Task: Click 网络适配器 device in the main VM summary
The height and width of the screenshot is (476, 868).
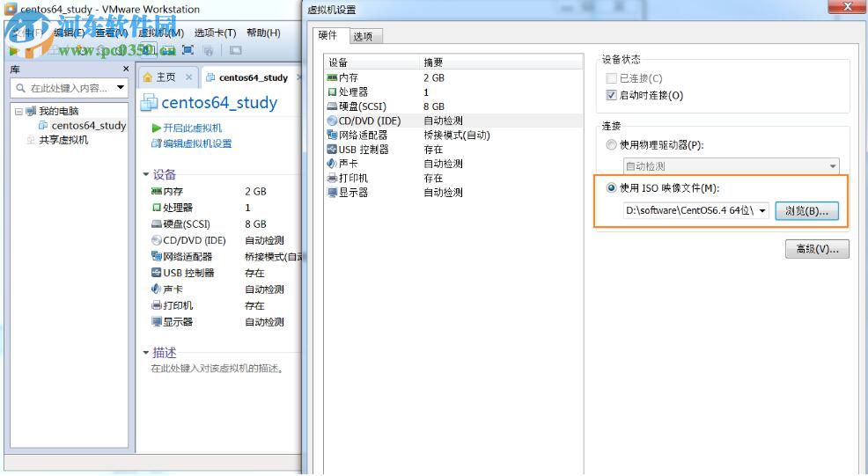Action: [182, 257]
